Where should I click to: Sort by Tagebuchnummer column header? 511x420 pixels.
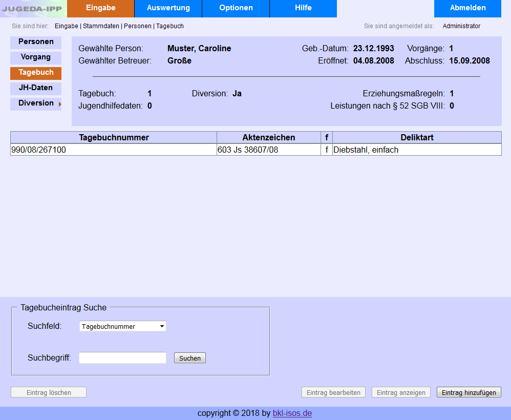click(114, 137)
